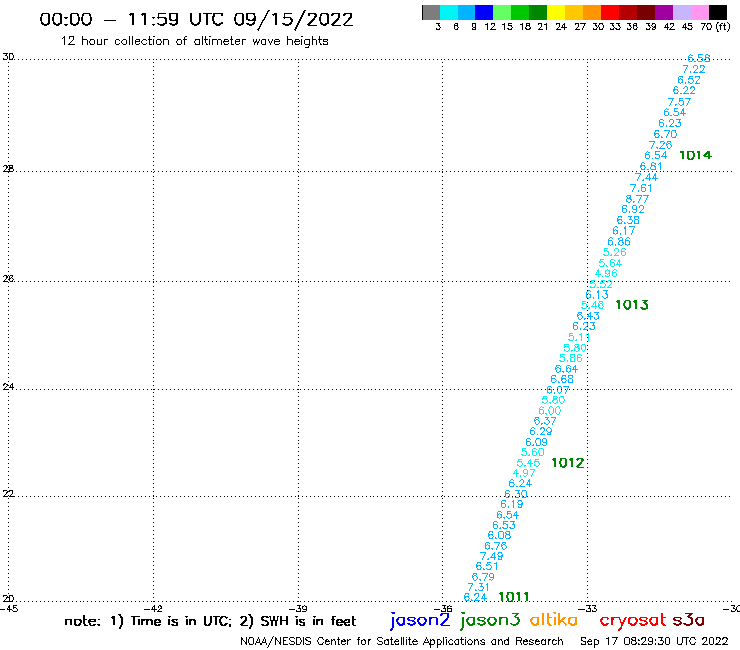The image size is (740, 650).
Task: Click the 7.31 wave height value
Action: 478,587
